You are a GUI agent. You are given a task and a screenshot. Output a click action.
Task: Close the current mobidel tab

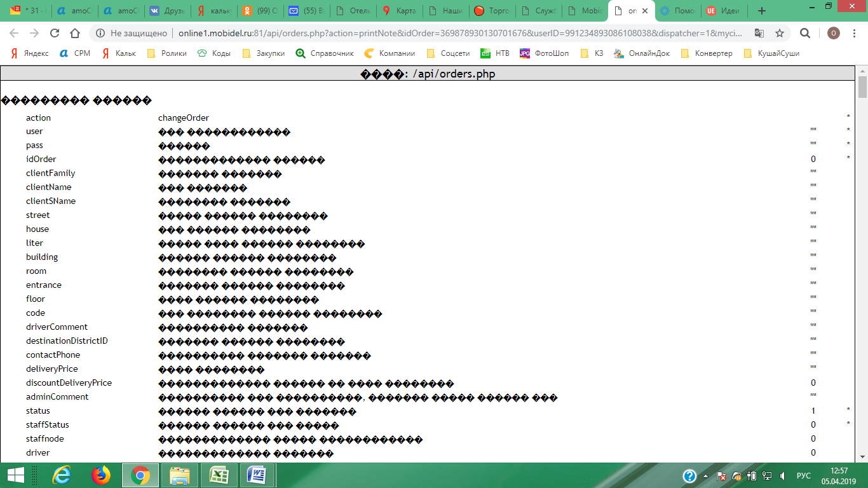(x=645, y=11)
